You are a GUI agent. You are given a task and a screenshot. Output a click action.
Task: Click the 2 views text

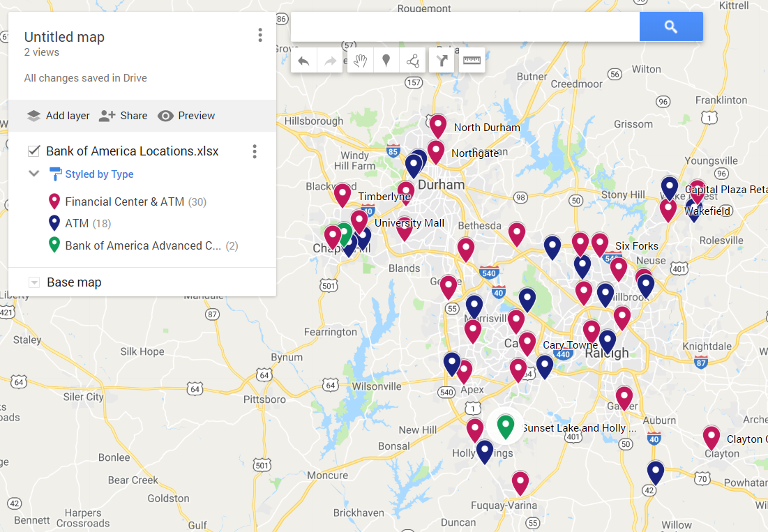42,52
